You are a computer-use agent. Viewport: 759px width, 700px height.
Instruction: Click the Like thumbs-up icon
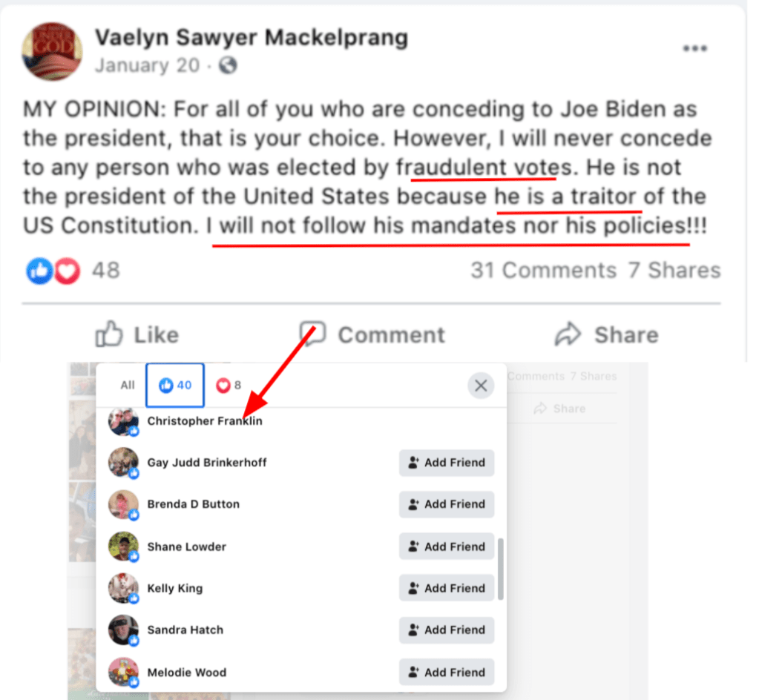pos(109,335)
